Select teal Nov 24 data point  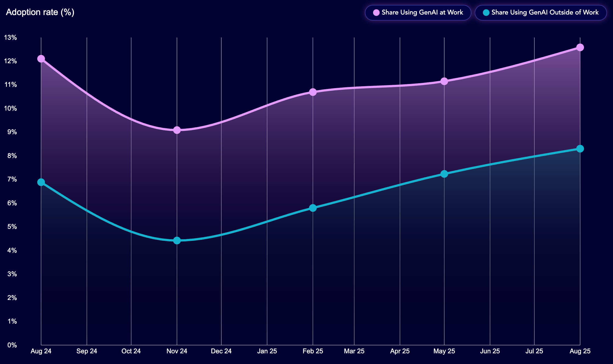177,241
